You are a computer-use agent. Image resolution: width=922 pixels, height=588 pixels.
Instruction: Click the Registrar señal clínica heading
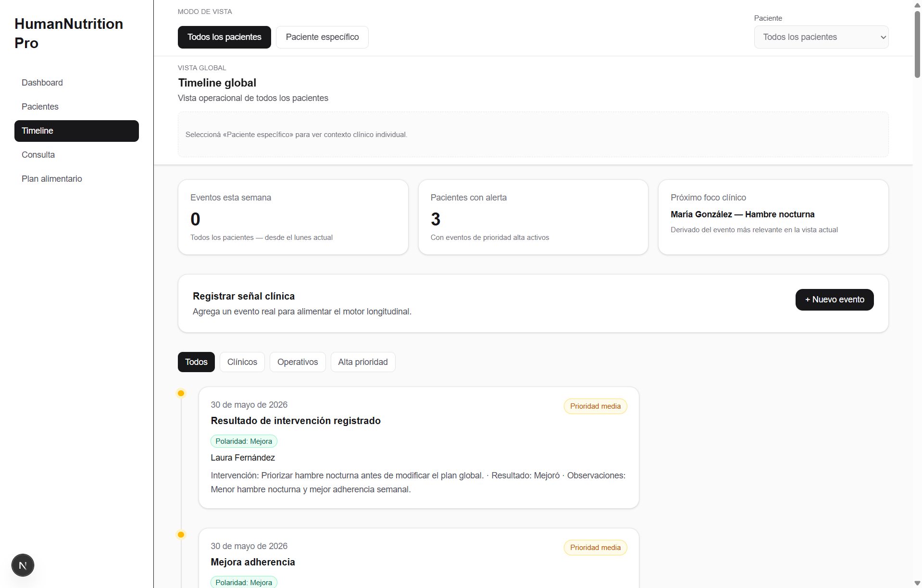[x=244, y=296]
